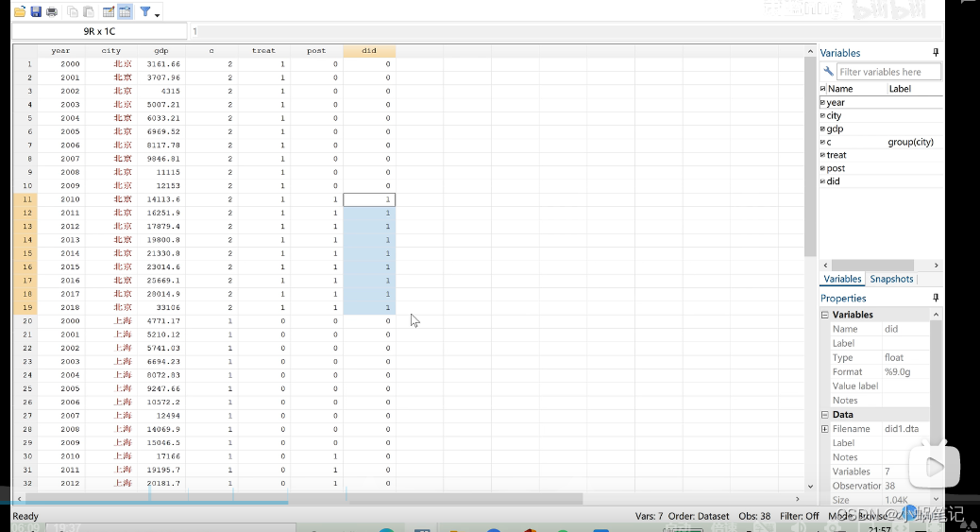Click the label group(city) in Variables list
Image resolution: width=980 pixels, height=532 pixels.
click(x=911, y=142)
